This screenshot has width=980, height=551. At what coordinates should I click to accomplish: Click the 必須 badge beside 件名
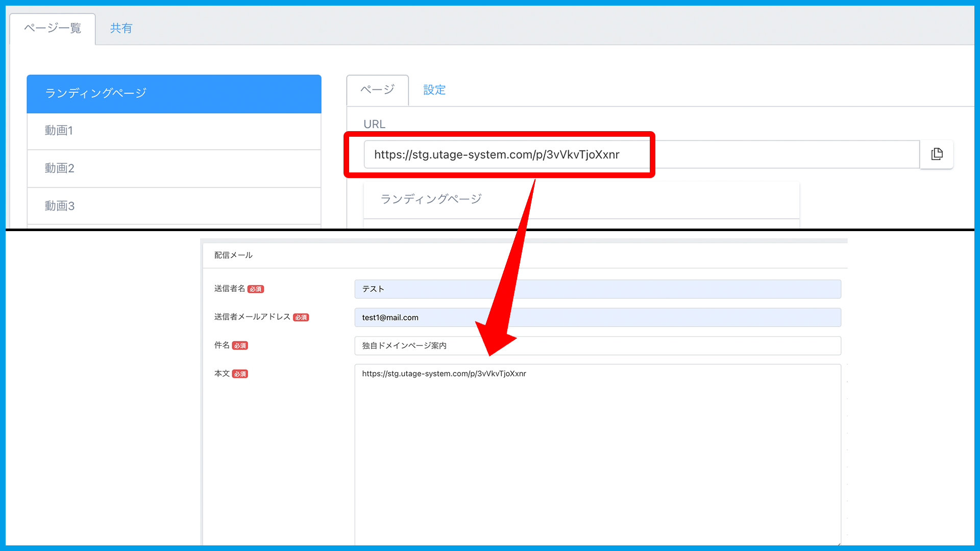pyautogui.click(x=240, y=346)
